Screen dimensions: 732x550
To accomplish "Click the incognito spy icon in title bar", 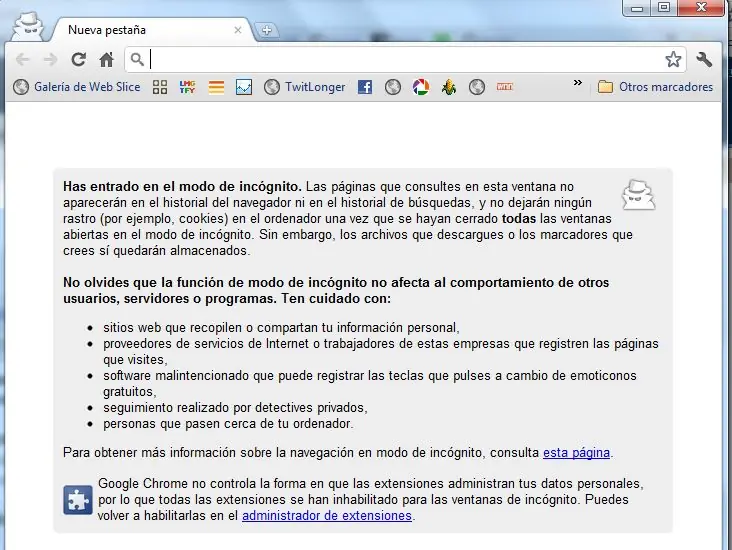I will click(28, 26).
